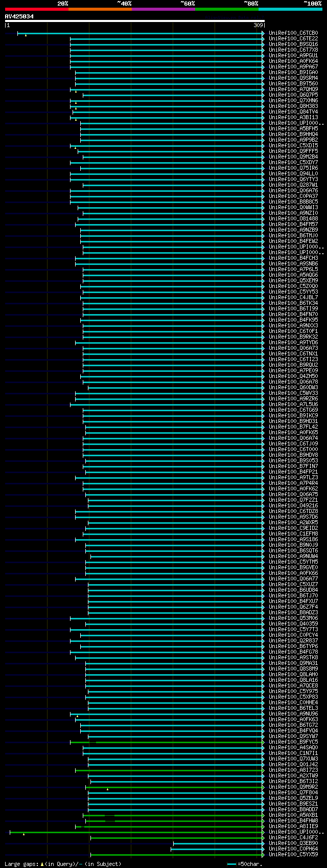
Task: Open hit UniRef100_C0PH64
Action: click(293, 849)
